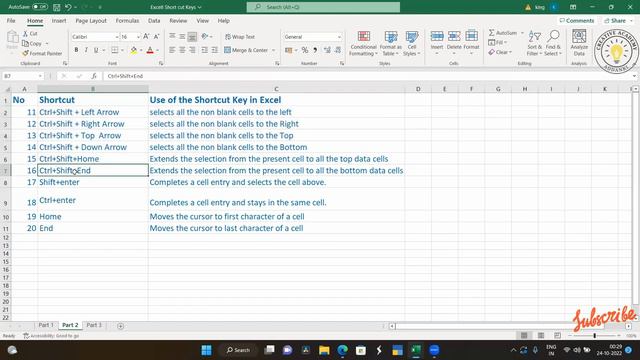Image resolution: width=640 pixels, height=360 pixels.
Task: Open Merge & Center dropdown arrow
Action: coord(273,50)
